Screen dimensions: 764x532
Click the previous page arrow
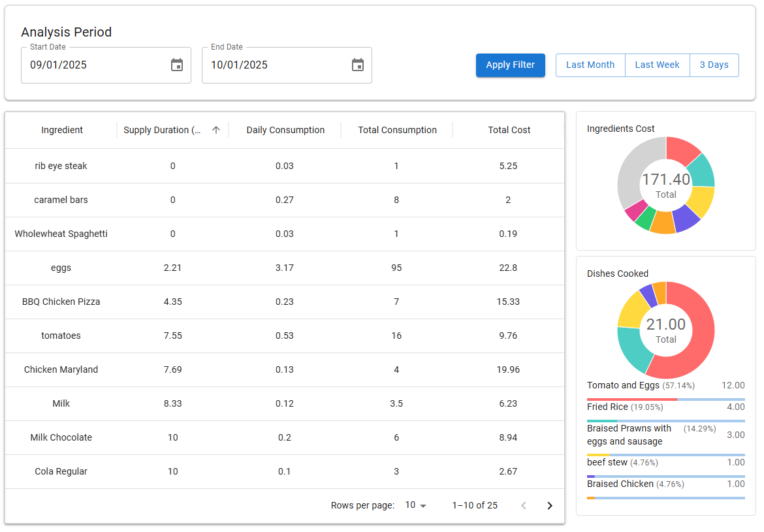(x=523, y=505)
